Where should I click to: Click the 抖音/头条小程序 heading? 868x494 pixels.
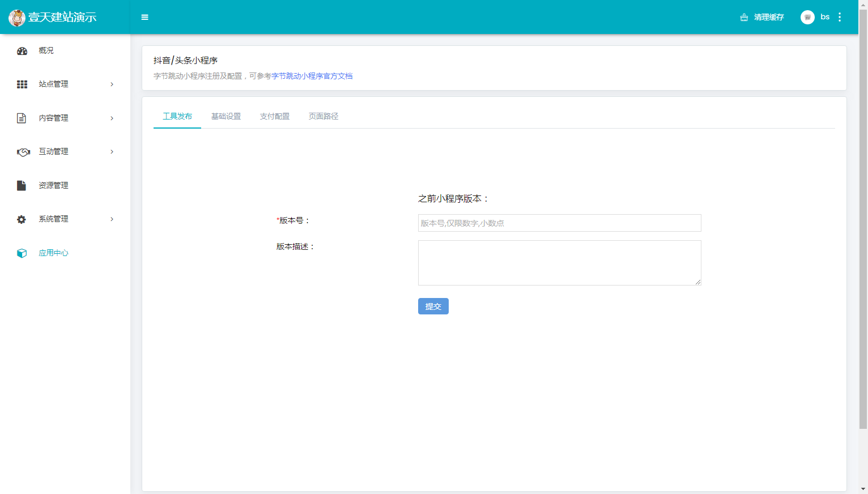pyautogui.click(x=185, y=60)
